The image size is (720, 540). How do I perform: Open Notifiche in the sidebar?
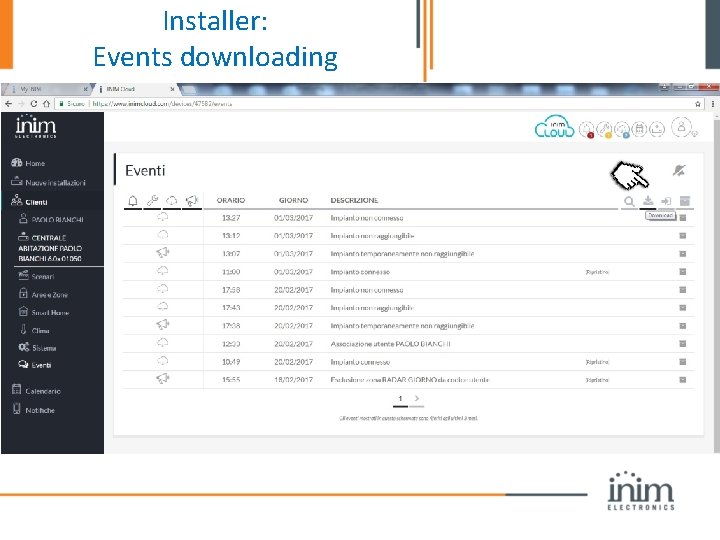(33, 410)
